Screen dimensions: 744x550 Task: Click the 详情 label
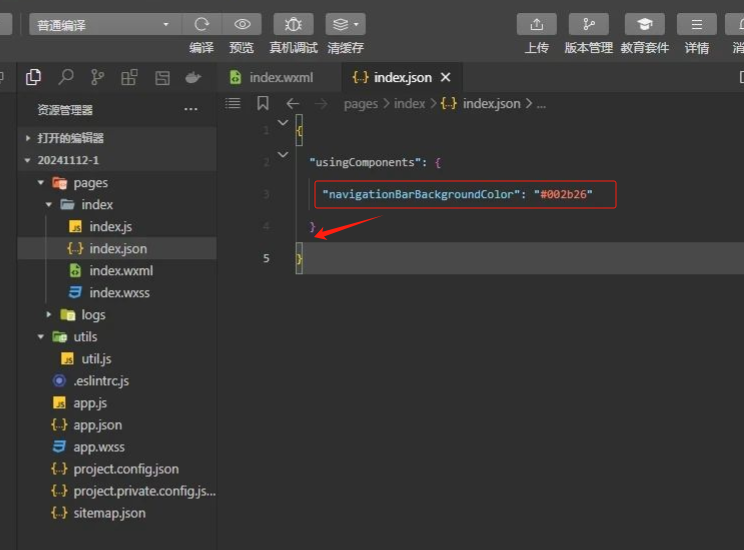(x=697, y=48)
